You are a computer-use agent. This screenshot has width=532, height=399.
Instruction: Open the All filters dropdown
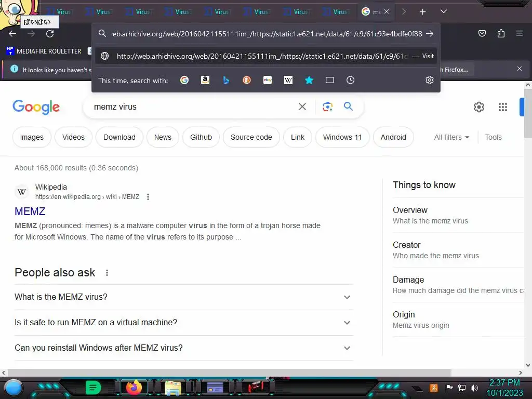(451, 137)
